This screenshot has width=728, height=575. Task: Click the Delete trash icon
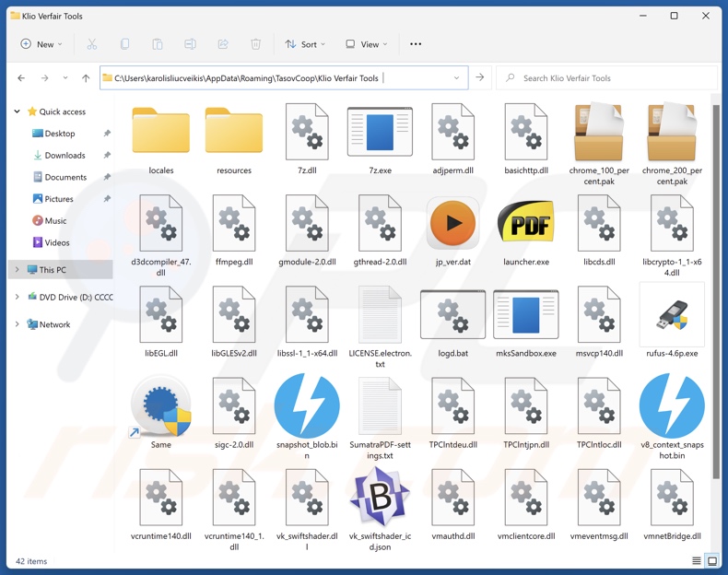(255, 44)
